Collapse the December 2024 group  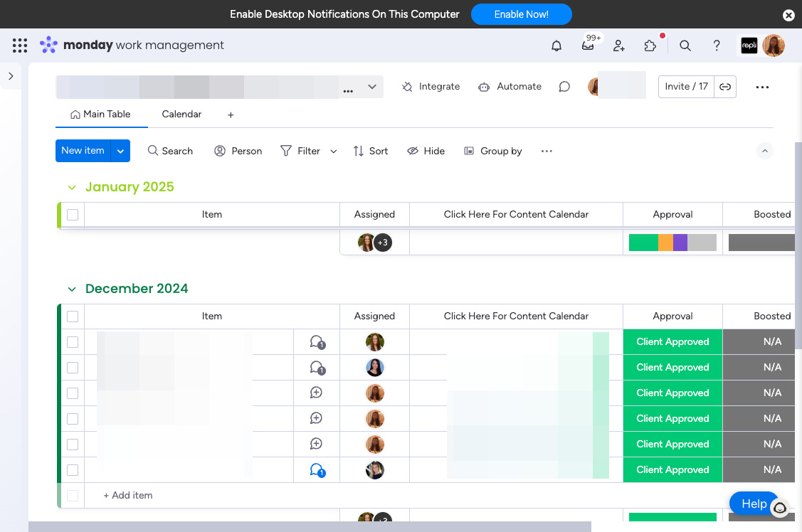pos(72,289)
